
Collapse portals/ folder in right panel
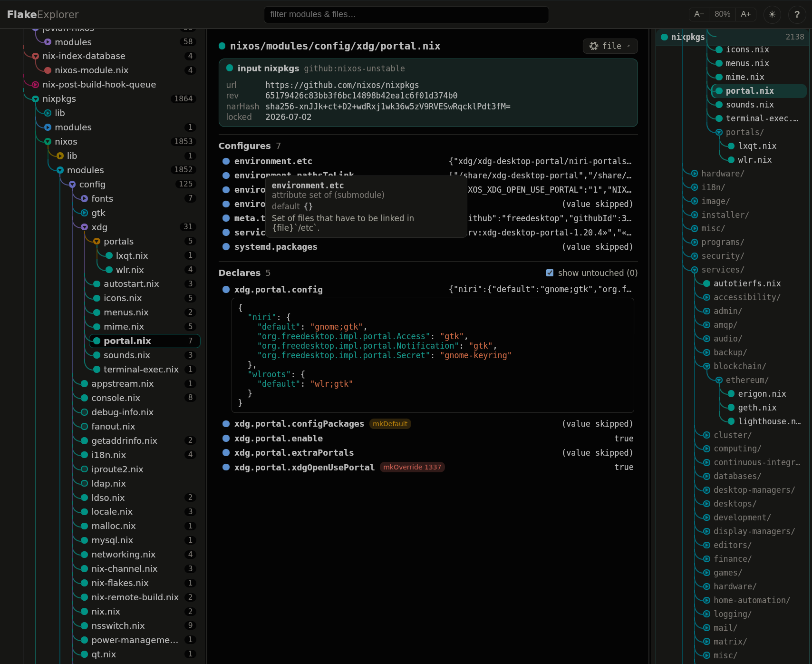click(x=719, y=132)
